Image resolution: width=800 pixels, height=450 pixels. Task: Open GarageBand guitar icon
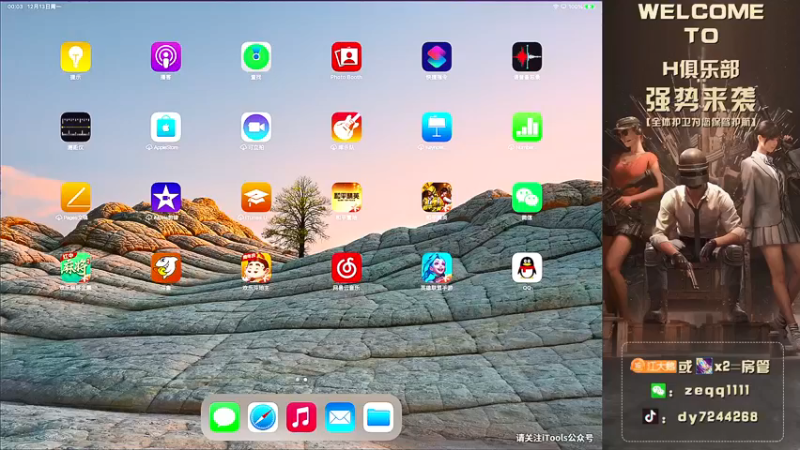coord(346,127)
